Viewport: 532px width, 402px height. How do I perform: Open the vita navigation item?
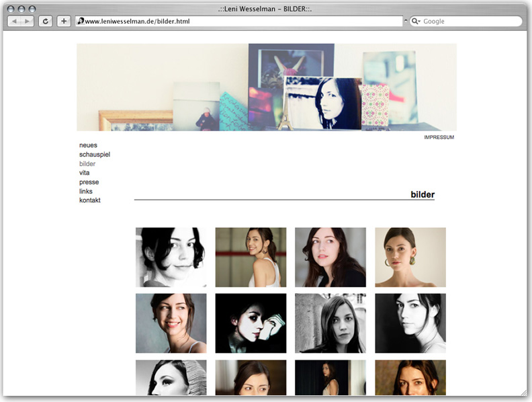tap(84, 173)
